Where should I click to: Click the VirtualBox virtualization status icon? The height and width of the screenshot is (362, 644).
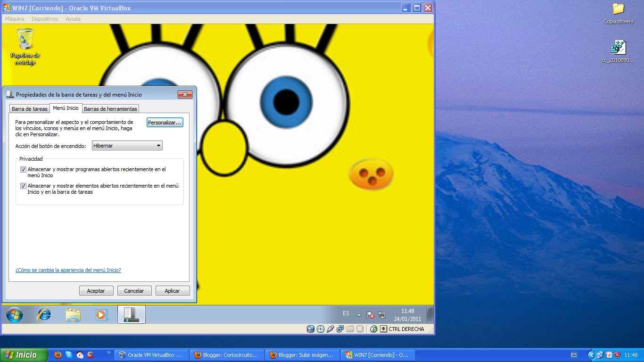point(360,329)
